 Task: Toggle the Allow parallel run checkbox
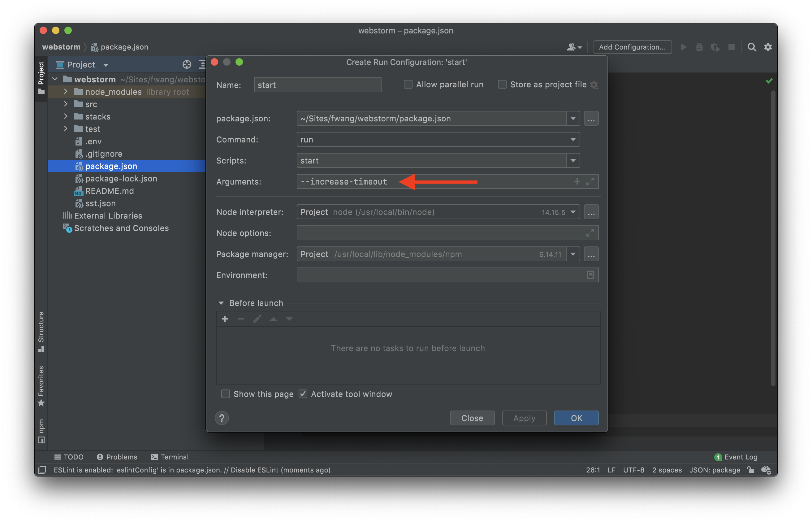[x=407, y=84]
